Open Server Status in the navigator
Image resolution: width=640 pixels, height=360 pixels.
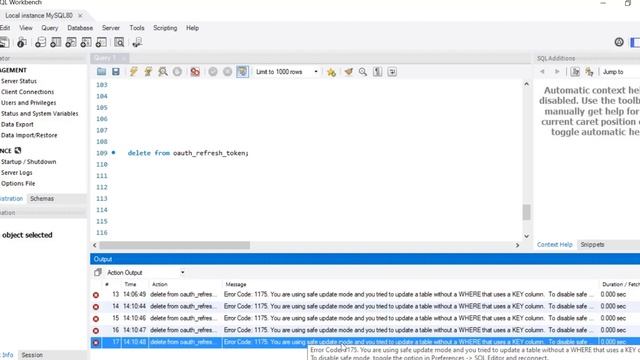[19, 81]
